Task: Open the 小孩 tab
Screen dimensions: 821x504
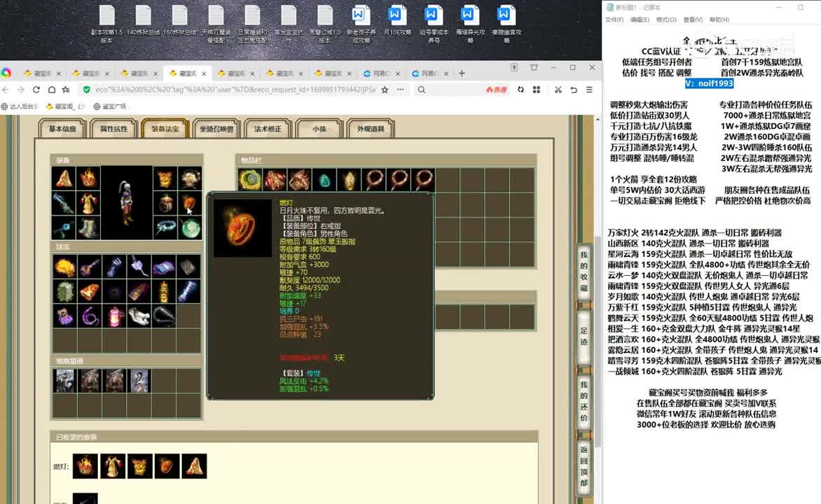Action: pyautogui.click(x=319, y=129)
